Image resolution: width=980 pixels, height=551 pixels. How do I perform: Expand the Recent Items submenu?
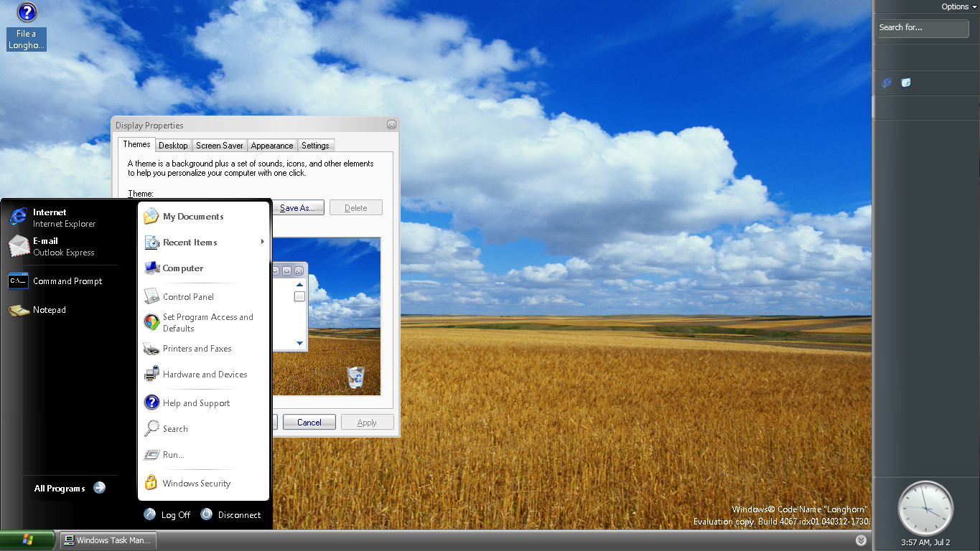pos(263,242)
